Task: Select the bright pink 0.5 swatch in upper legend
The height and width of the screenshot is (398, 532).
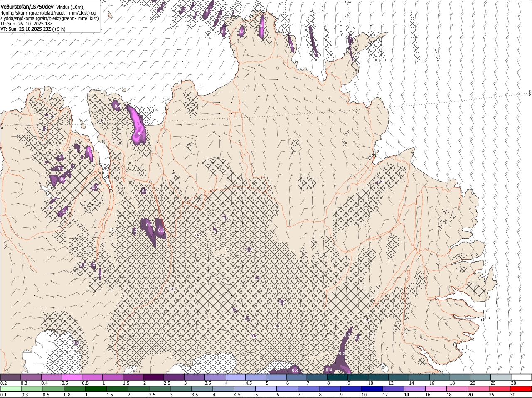Action: click(x=71, y=377)
